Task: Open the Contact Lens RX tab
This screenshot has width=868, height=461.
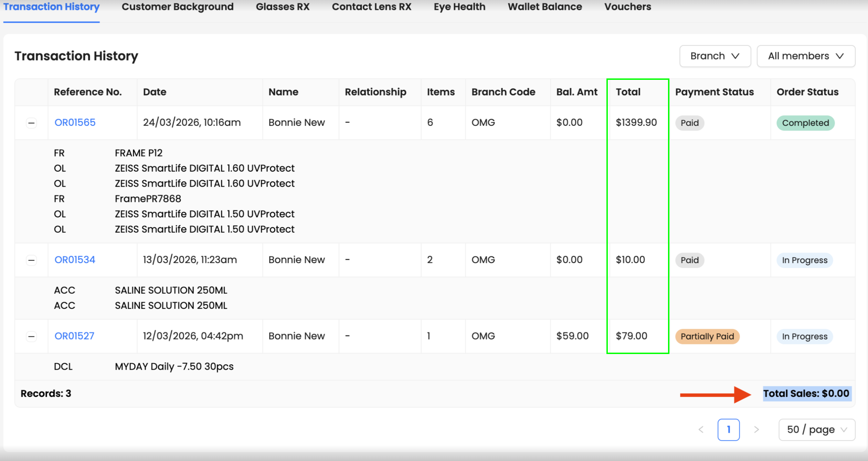Action: click(371, 7)
